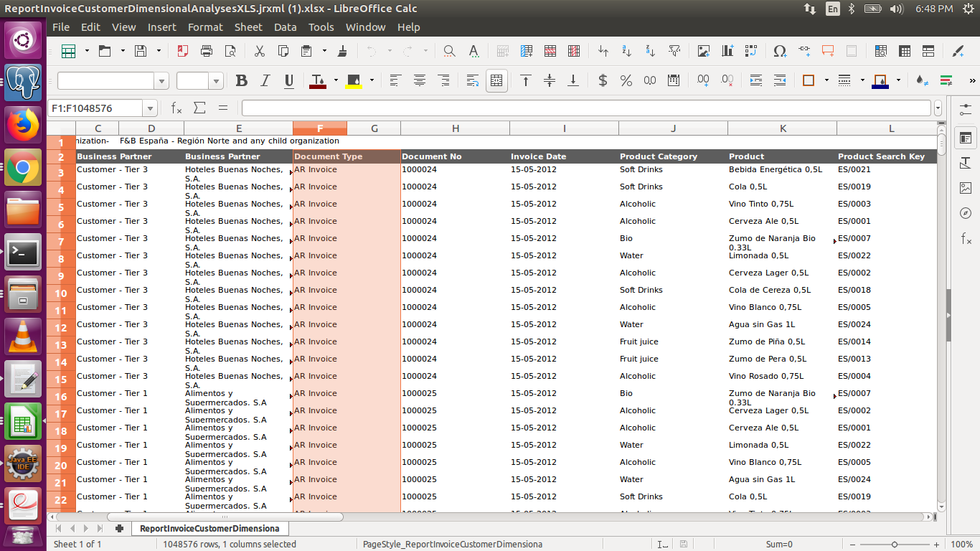This screenshot has height=551, width=980.
Task: Click the Format as Currency icon
Action: click(x=603, y=80)
